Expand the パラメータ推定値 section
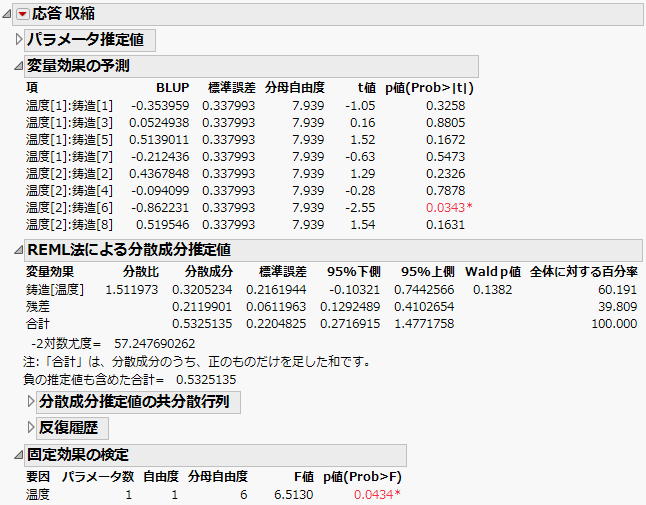 pos(19,40)
